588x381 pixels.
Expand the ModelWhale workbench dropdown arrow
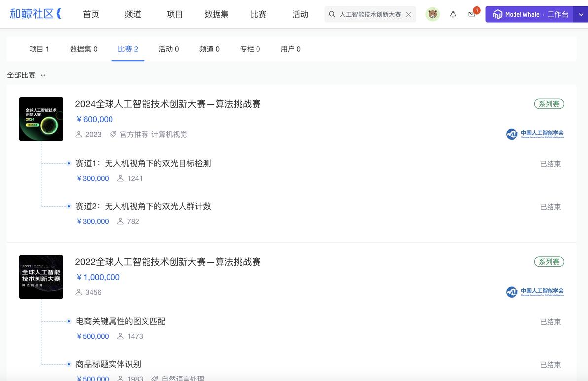[581, 15]
